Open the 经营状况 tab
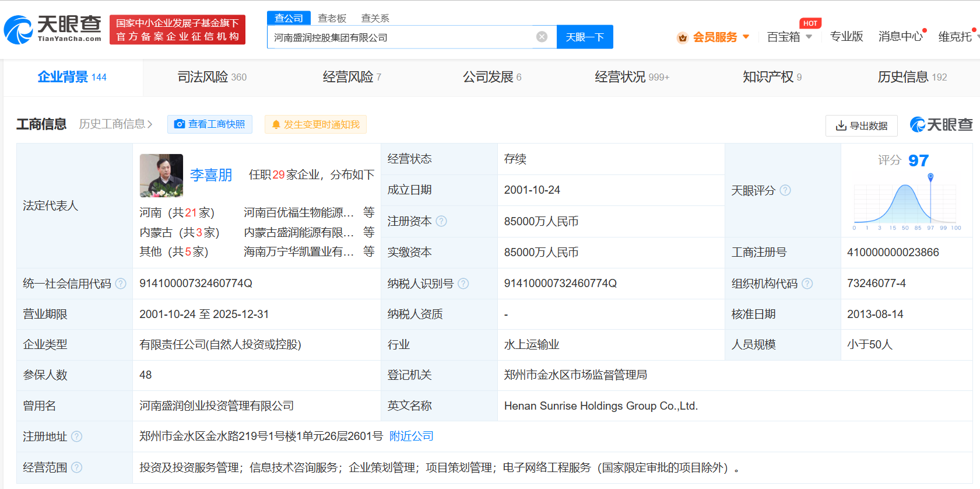Screen dimensions: 980x489 pyautogui.click(x=632, y=77)
